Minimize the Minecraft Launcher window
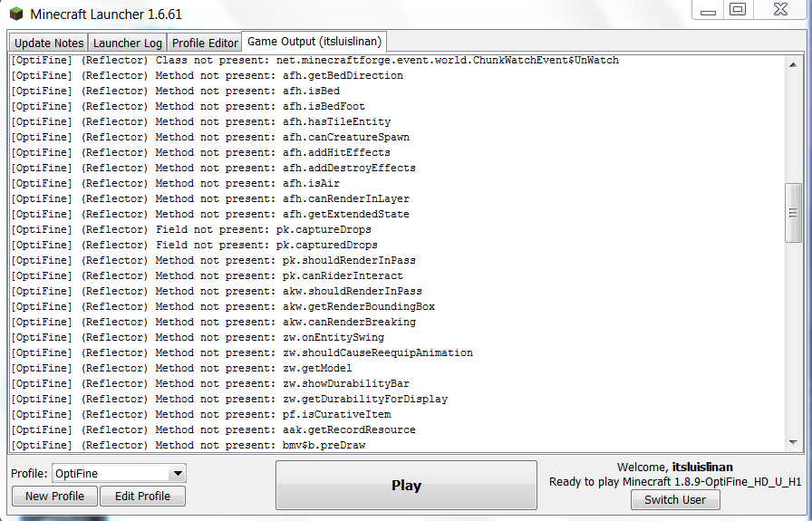Image resolution: width=812 pixels, height=521 pixels. click(708, 10)
